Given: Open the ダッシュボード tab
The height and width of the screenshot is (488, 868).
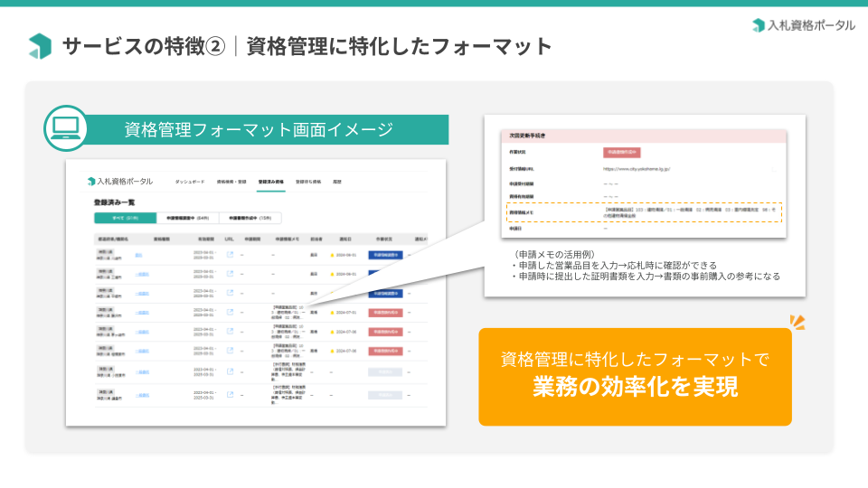Looking at the screenshot, I should [190, 182].
